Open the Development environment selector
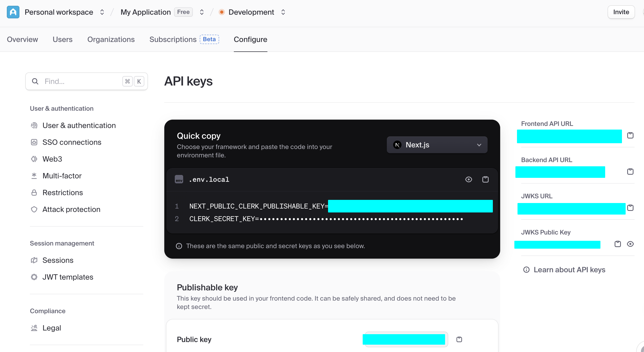 [283, 12]
